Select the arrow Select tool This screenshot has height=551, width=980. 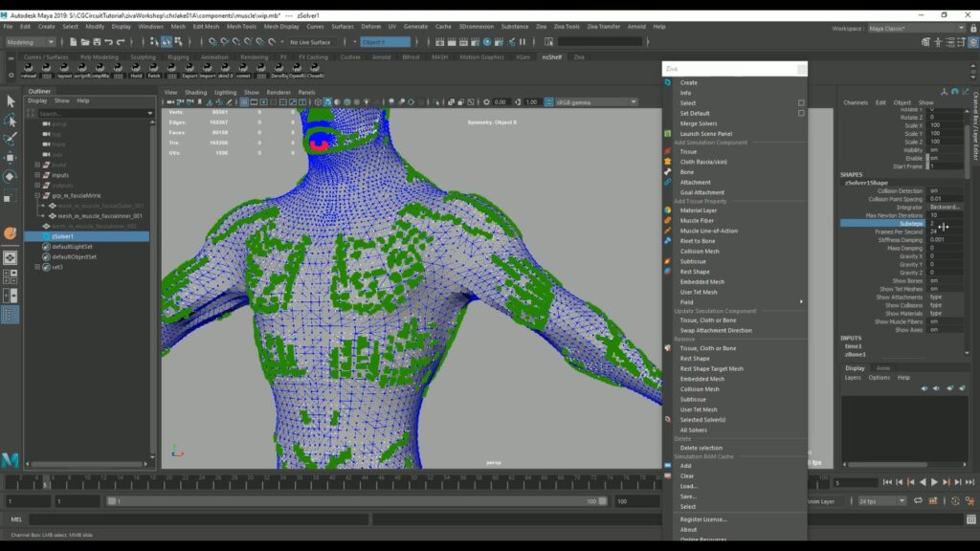(10, 101)
